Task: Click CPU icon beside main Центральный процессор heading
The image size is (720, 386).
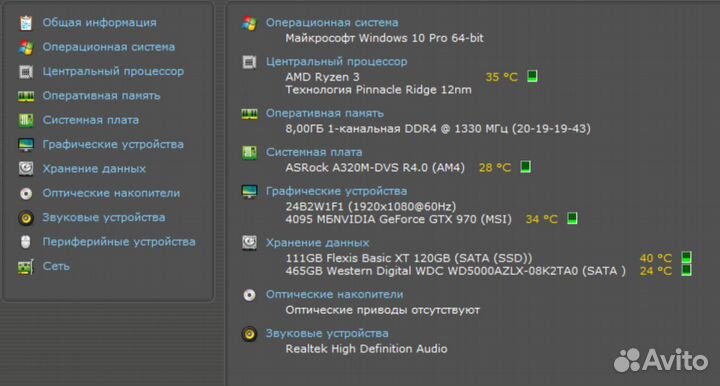Action: click(x=249, y=62)
